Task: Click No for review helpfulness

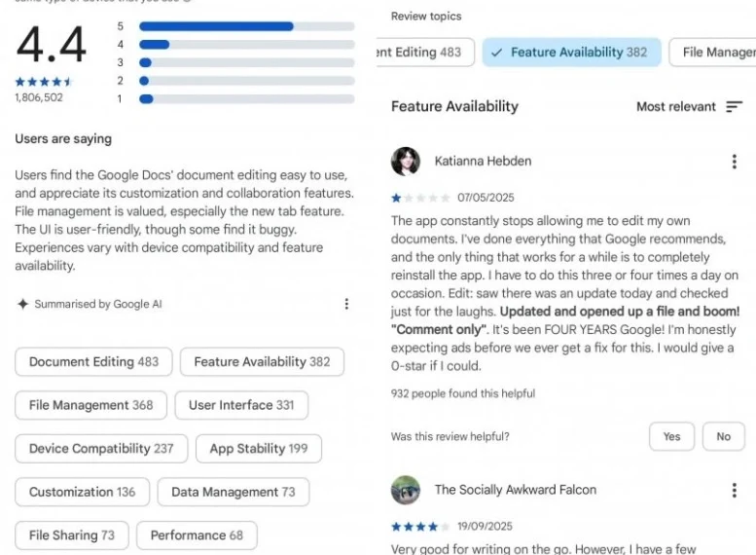Action: 723,436
